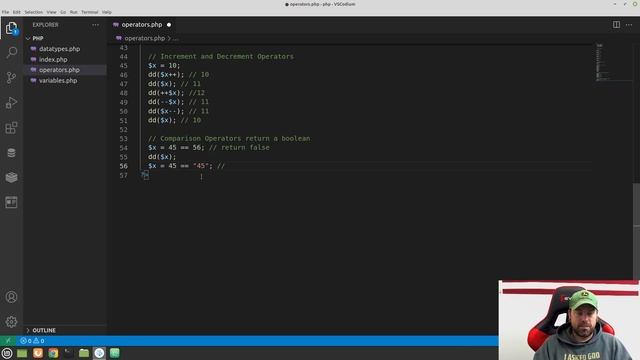Launch the orange app in the taskbar
Image resolution: width=640 pixels, height=360 pixels.
point(38,353)
